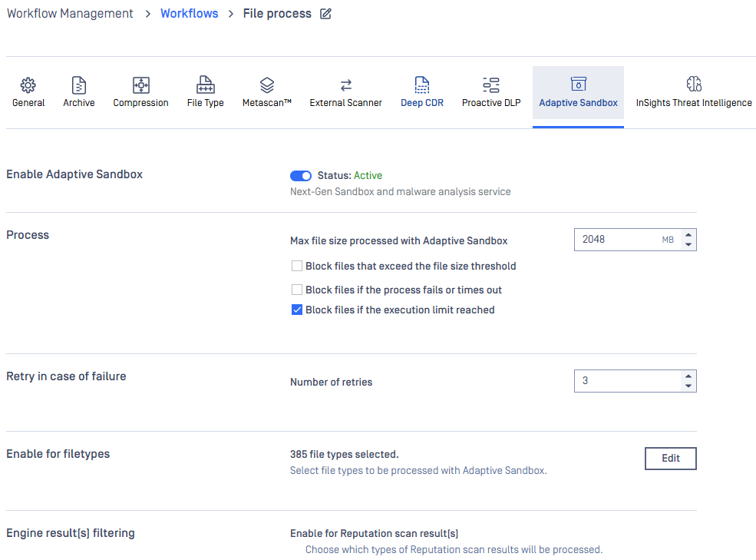Check Block files if process fails or times out
The height and width of the screenshot is (560, 756).
point(297,290)
